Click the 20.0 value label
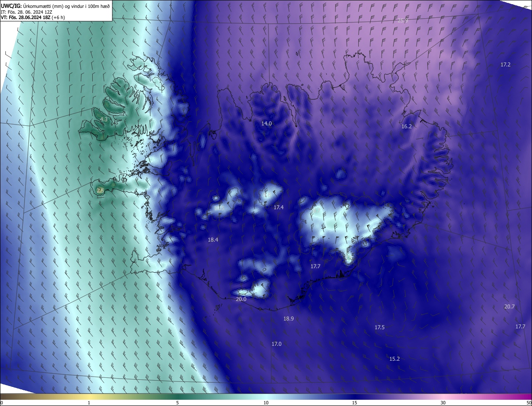Screen dimensions: 532x406 point(241,299)
